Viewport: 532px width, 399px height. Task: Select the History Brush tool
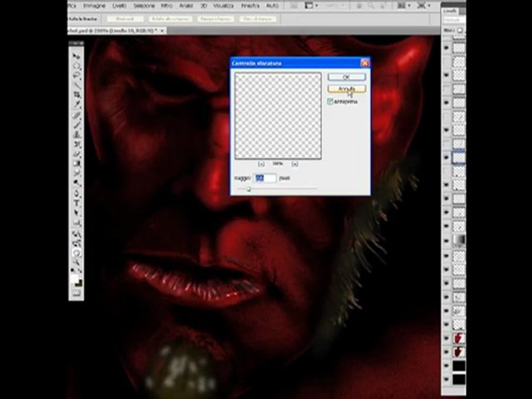pyautogui.click(x=76, y=145)
